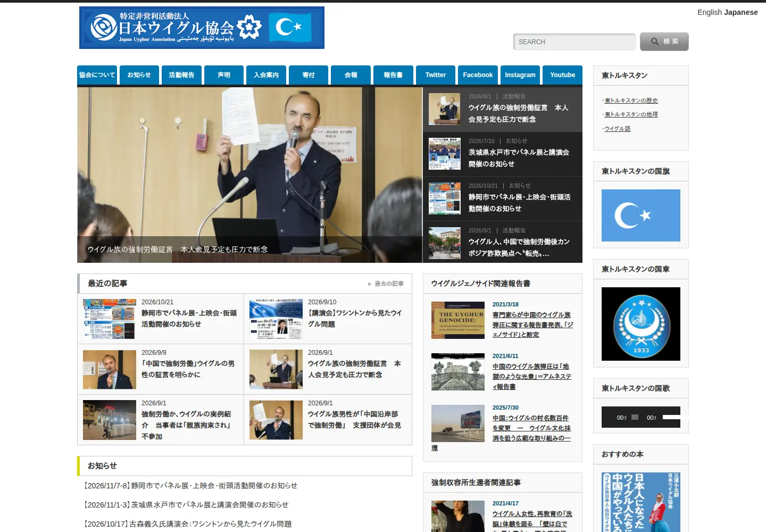
Task: Open the 声明 menu item
Action: coord(224,75)
